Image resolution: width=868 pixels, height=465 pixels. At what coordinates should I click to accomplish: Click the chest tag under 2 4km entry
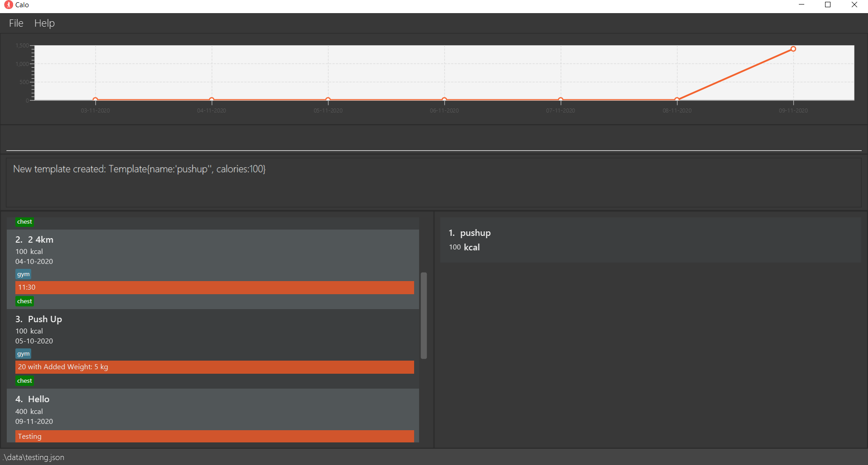click(x=25, y=301)
